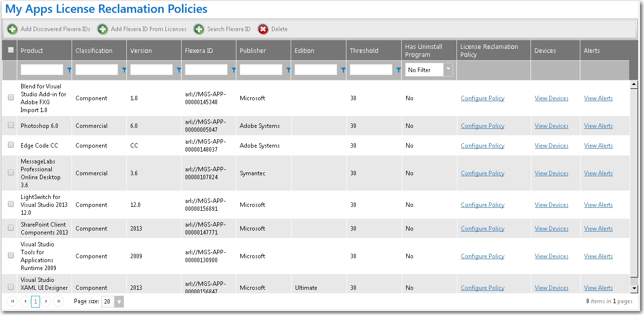The image size is (644, 315).
Task: Click scrollbar down arrow of the table
Action: coord(634,288)
